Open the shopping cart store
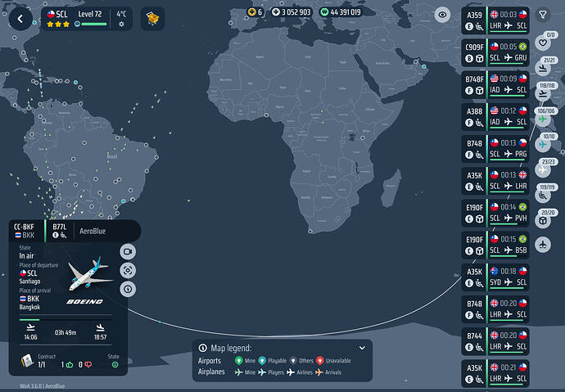 152,18
